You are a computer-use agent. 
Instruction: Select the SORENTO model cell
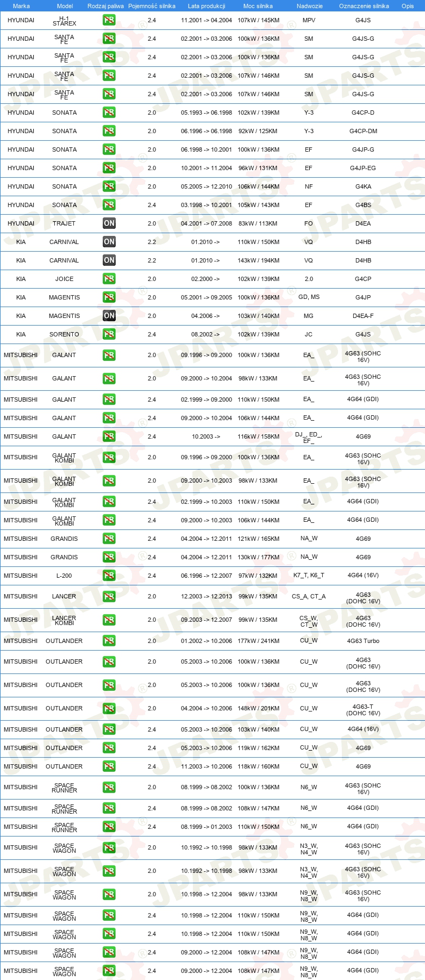tap(64, 334)
